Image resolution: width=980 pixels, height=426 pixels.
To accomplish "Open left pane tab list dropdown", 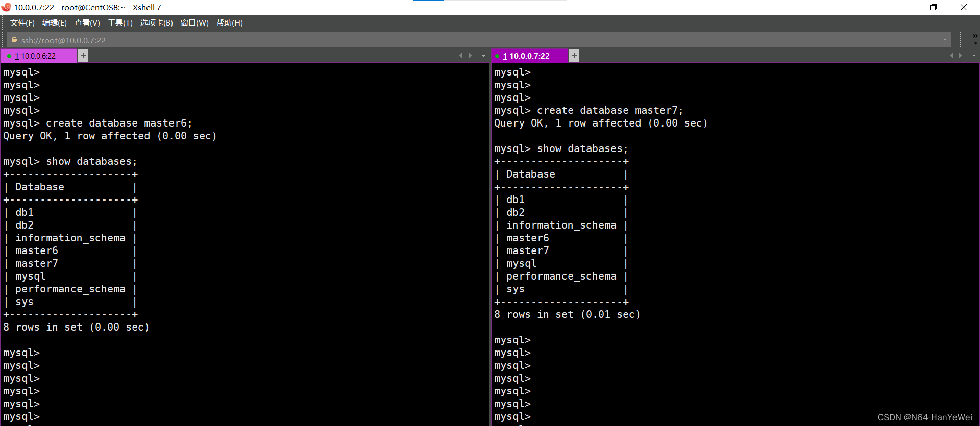I will click(x=483, y=56).
